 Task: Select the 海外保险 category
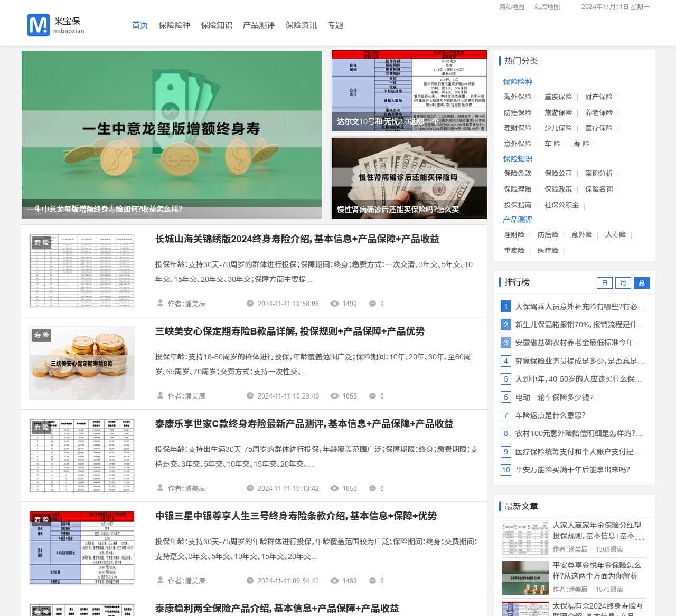518,97
